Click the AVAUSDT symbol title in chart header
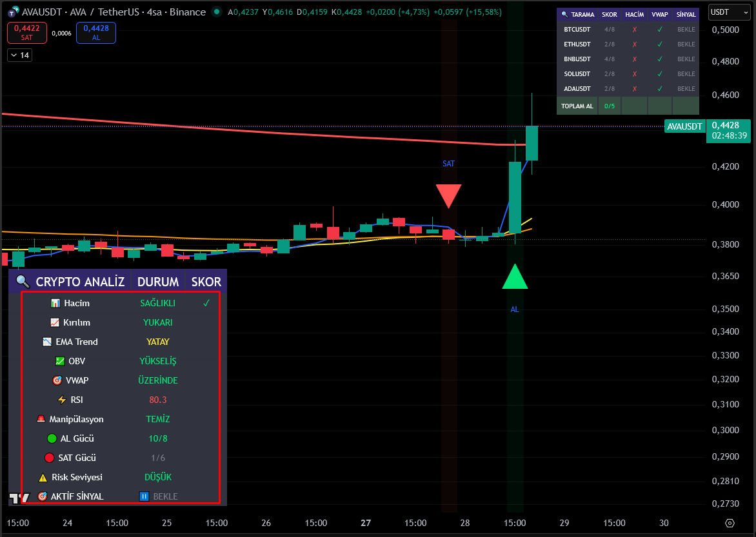 click(42, 12)
